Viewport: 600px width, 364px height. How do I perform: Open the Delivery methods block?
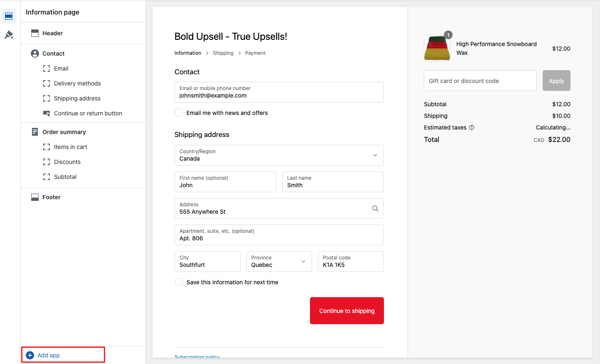[x=77, y=83]
